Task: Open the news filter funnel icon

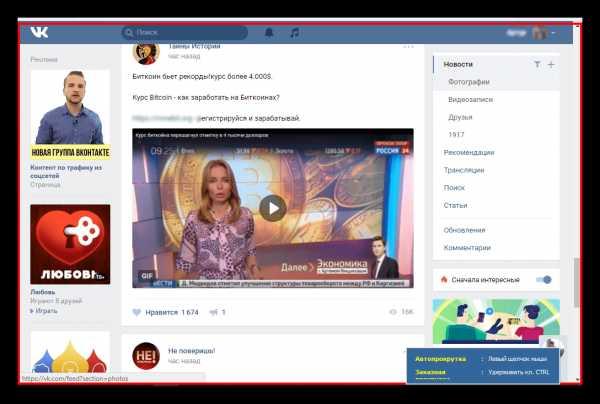Action: [x=537, y=64]
